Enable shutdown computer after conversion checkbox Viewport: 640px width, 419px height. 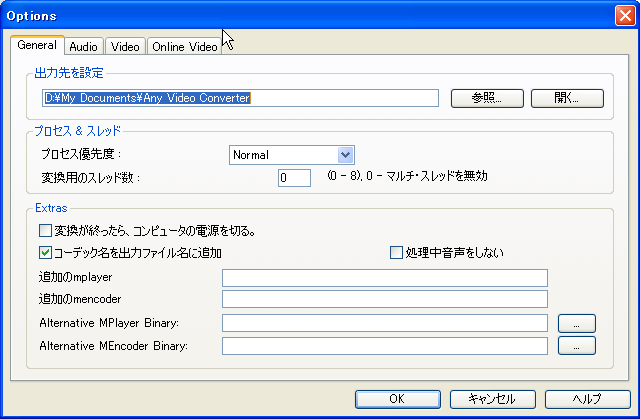tap(45, 231)
